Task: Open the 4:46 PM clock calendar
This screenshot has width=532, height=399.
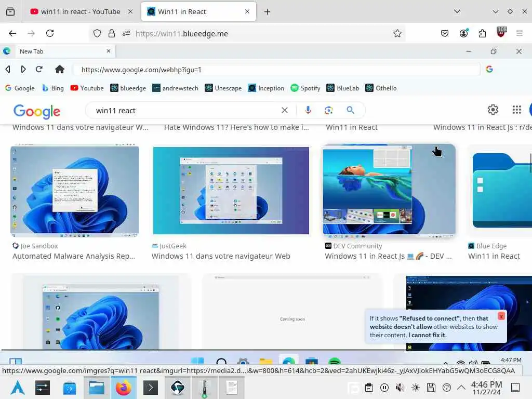Action: [486, 388]
